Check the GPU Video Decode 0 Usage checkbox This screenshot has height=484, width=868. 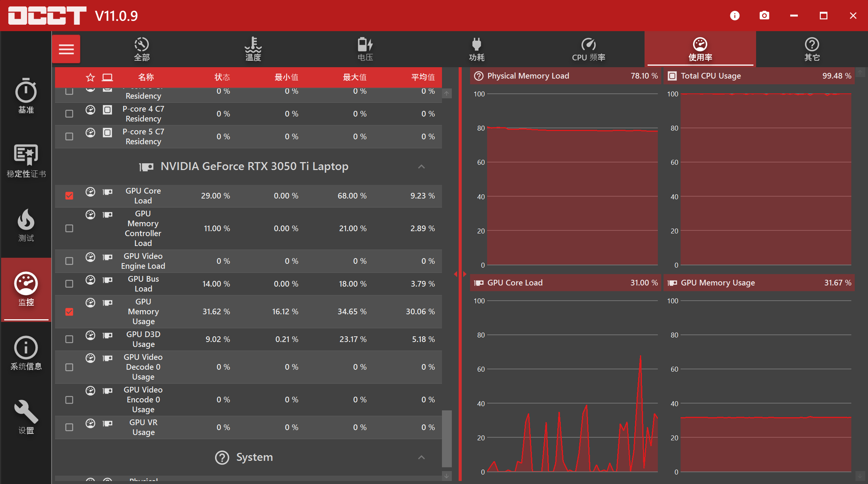click(x=69, y=367)
